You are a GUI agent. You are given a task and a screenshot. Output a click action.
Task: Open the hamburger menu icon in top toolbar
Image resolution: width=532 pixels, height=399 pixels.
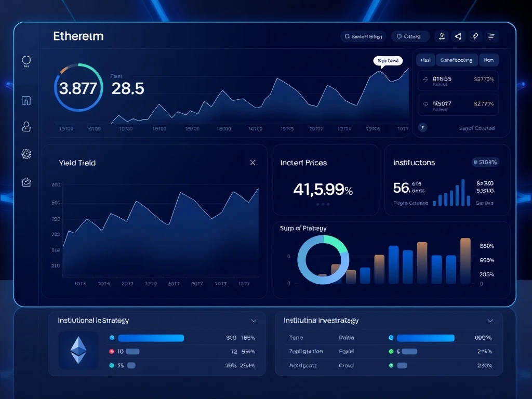point(491,36)
